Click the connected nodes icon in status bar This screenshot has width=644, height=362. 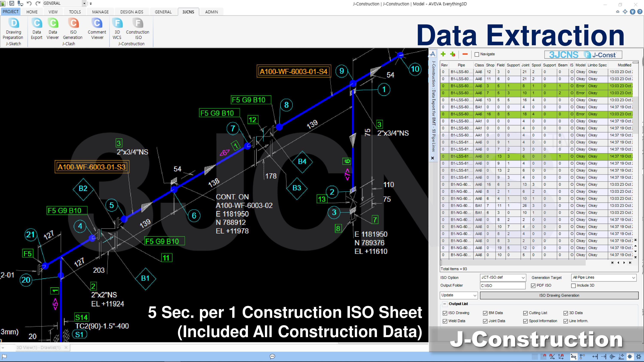[583, 356]
